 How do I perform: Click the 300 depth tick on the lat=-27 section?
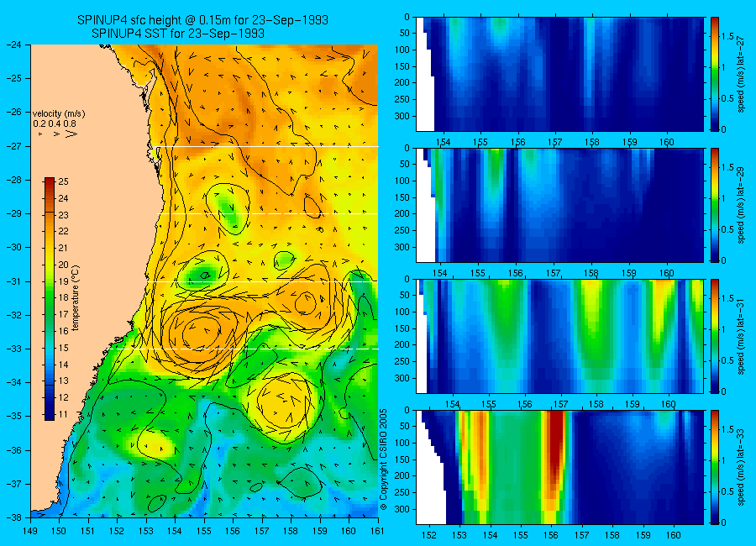pos(402,116)
